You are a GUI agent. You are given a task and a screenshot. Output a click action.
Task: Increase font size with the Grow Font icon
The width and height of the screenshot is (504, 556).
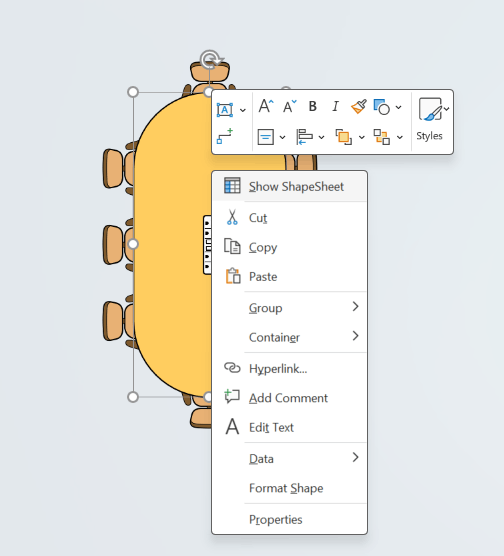coord(266,106)
